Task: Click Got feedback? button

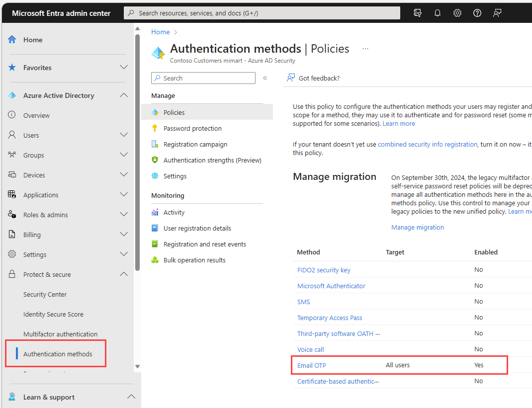Action: point(313,78)
